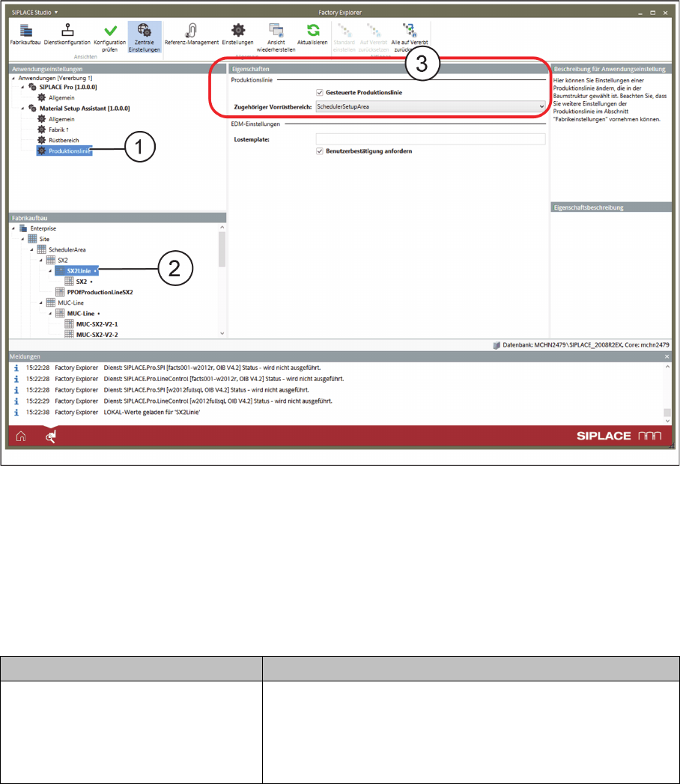Select Site node in factory tree

pos(44,239)
